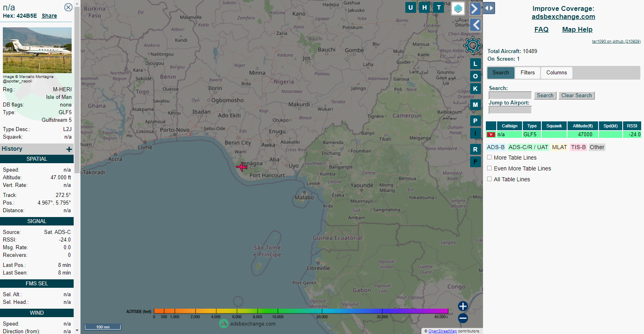
Task: Click the U map toggle button
Action: (x=411, y=7)
